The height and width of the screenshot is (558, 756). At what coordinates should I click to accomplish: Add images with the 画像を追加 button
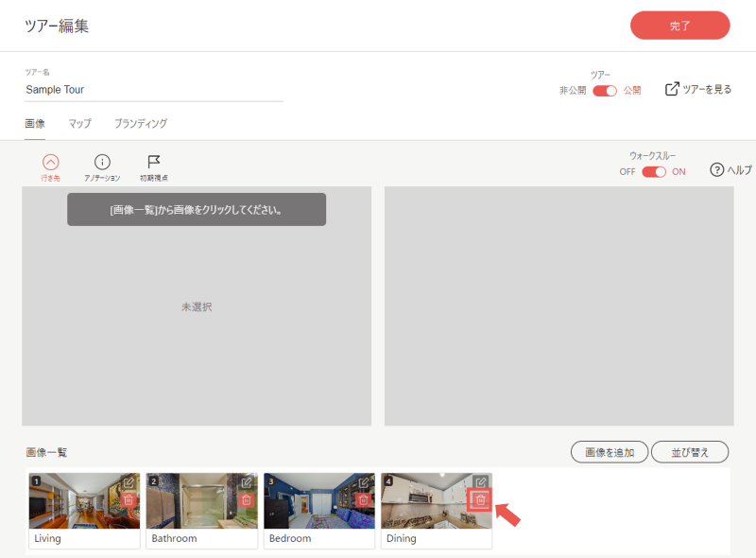609,452
